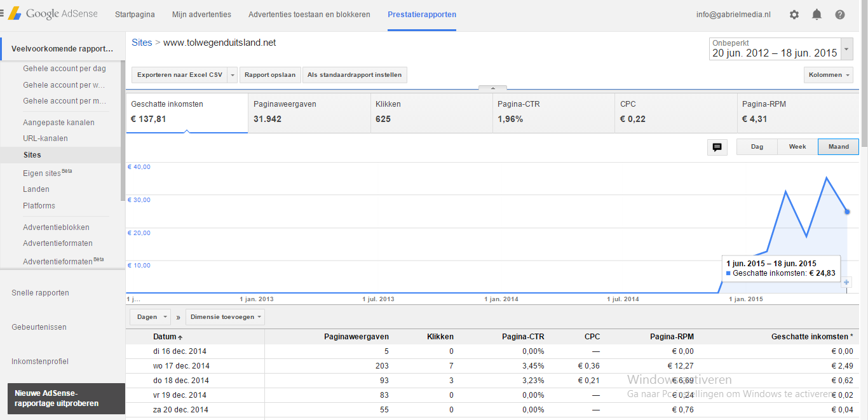
Task: Click Als standaardrapport instellen button
Action: click(355, 75)
